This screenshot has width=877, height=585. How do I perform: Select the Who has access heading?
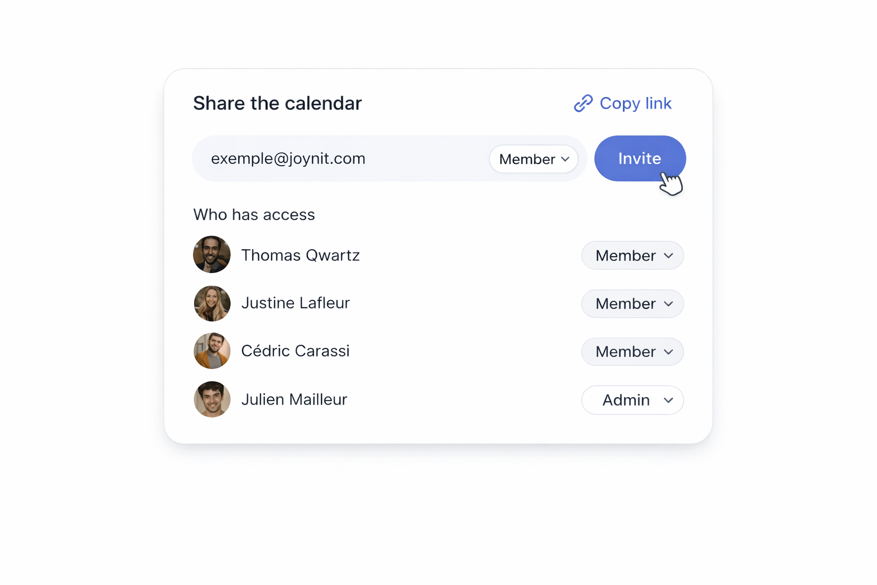coord(254,214)
